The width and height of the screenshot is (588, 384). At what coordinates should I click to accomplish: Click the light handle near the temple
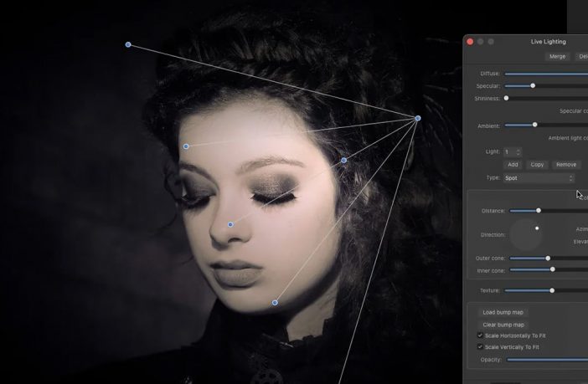coord(344,161)
